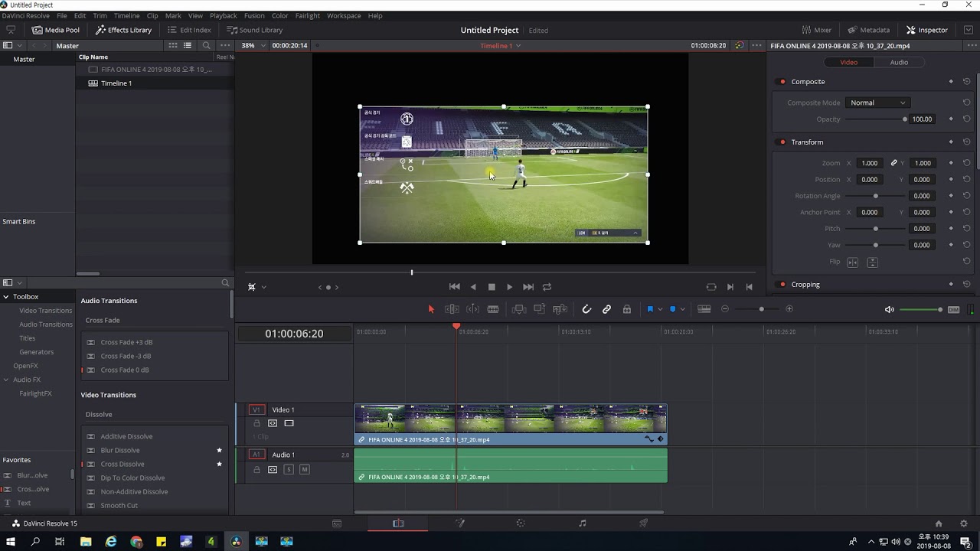Flip clip vertically in Inspector
This screenshot has width=980, height=551.
click(x=872, y=262)
